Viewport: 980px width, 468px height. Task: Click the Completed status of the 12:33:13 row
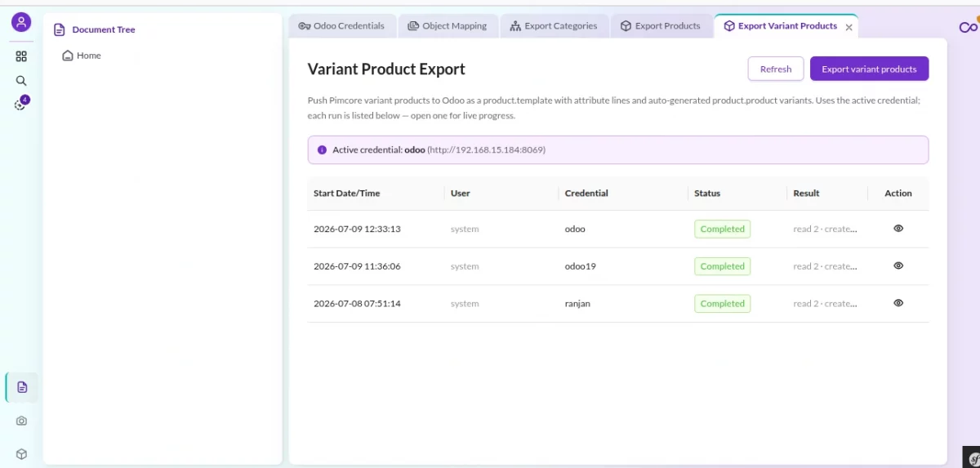[723, 229]
